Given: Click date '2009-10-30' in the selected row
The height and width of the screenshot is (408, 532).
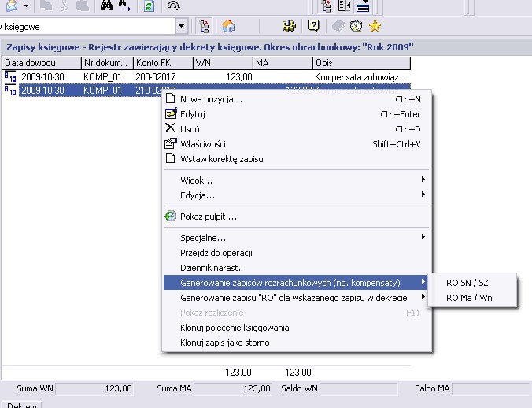Looking at the screenshot, I should [42, 91].
